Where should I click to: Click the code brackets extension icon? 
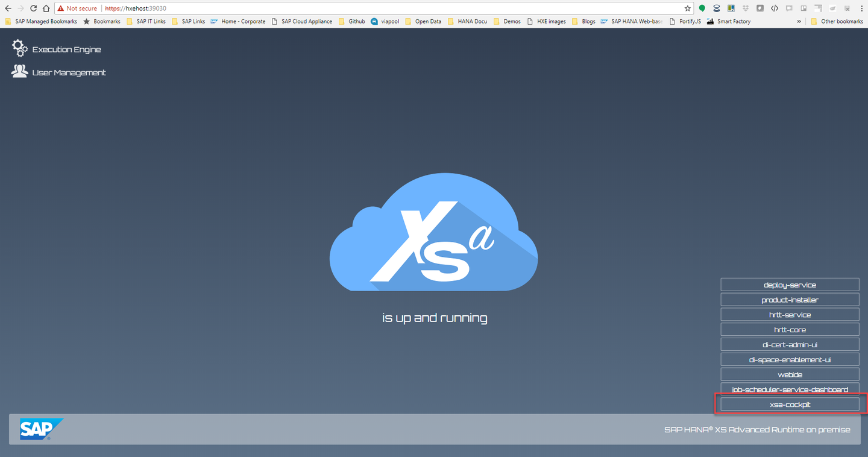point(775,8)
